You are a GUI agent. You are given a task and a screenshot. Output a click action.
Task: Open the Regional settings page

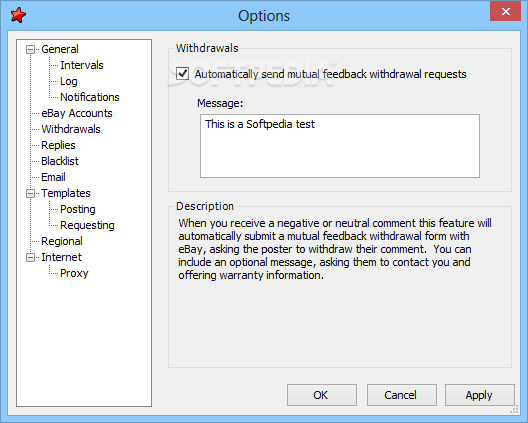(62, 241)
